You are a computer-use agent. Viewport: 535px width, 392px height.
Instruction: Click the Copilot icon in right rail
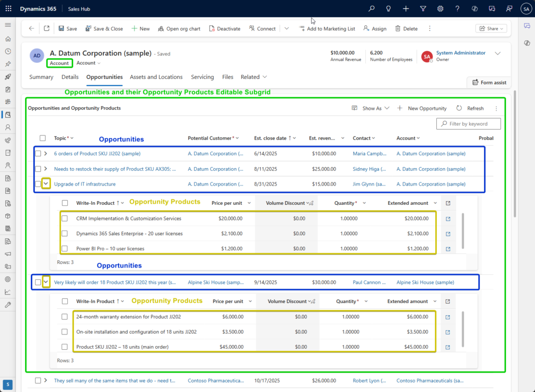click(527, 43)
